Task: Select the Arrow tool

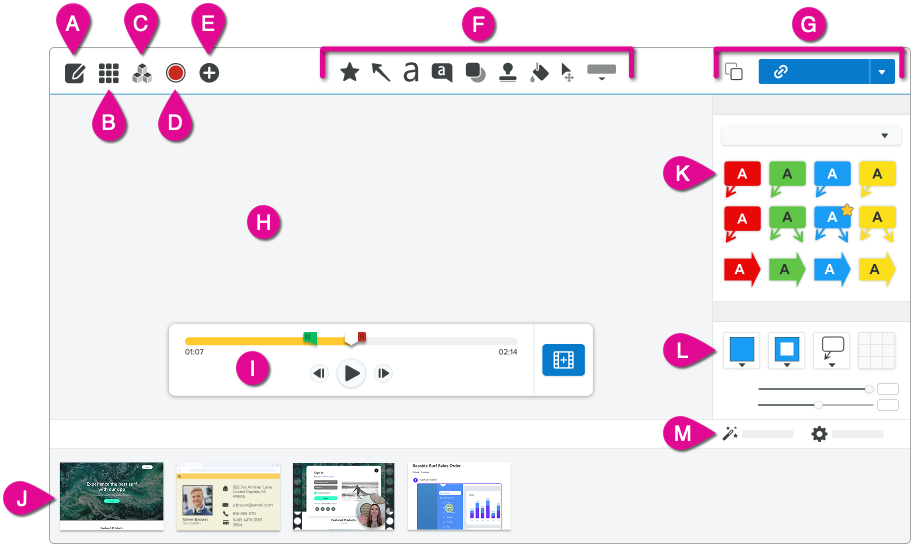Action: pos(381,72)
